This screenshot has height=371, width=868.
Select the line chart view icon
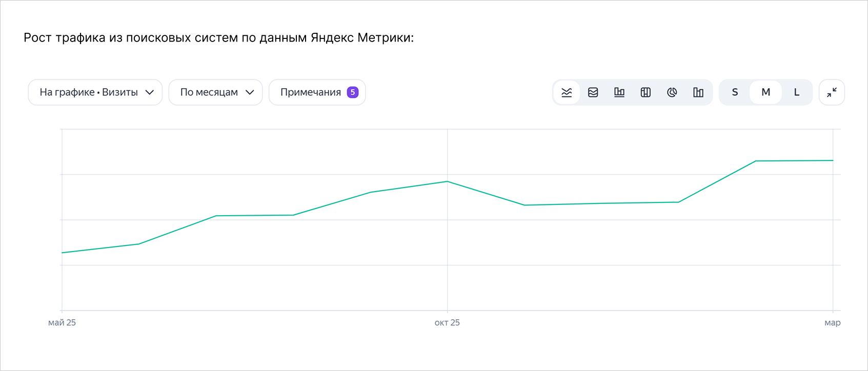(x=567, y=92)
